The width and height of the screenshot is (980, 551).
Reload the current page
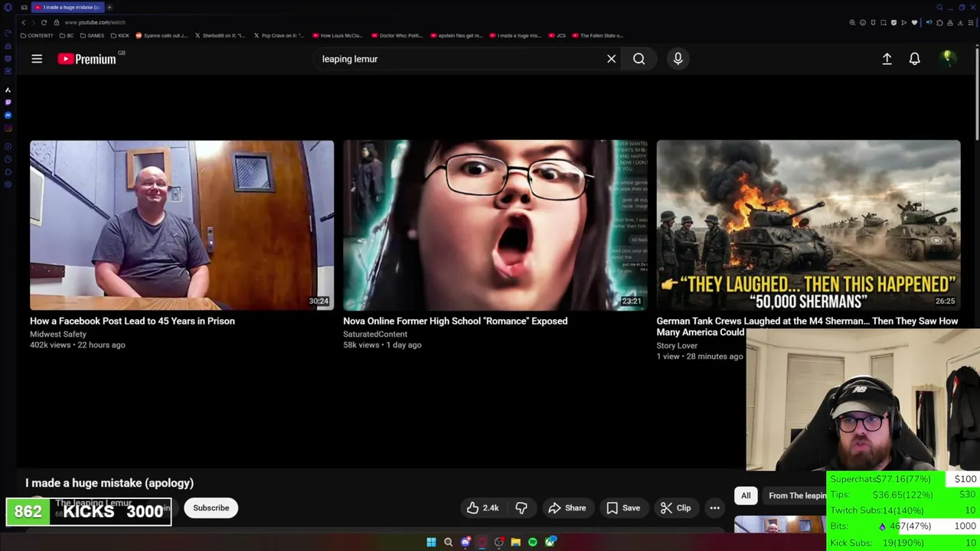point(44,22)
